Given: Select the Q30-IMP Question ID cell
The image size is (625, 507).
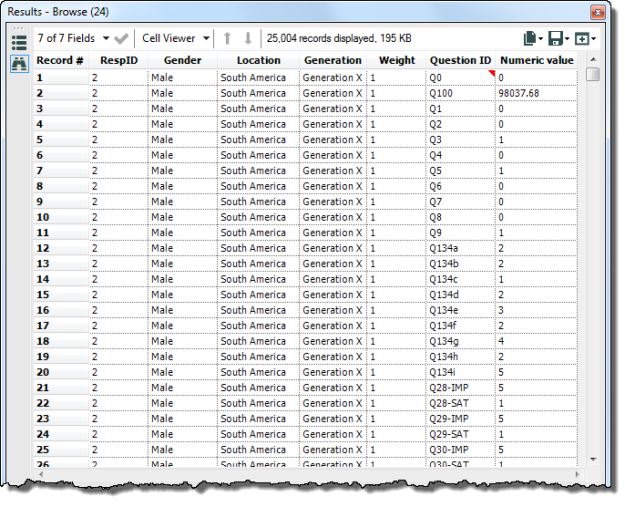Looking at the screenshot, I should click(461, 450).
